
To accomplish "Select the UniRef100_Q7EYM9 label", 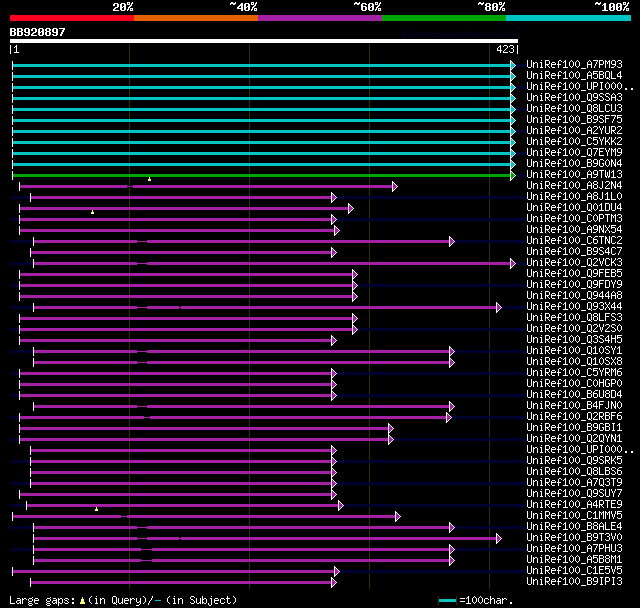I will 574,153.
